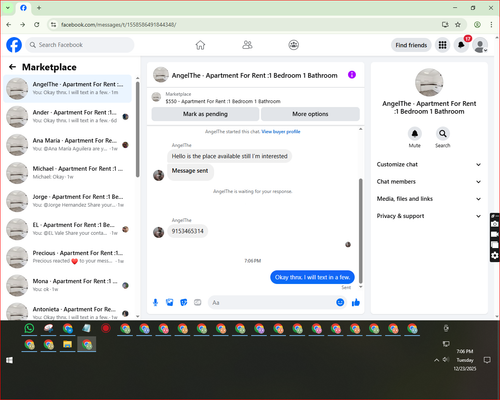Click the Aa message input field
Image resolution: width=500 pixels, height=400 pixels.
pyautogui.click(x=272, y=302)
